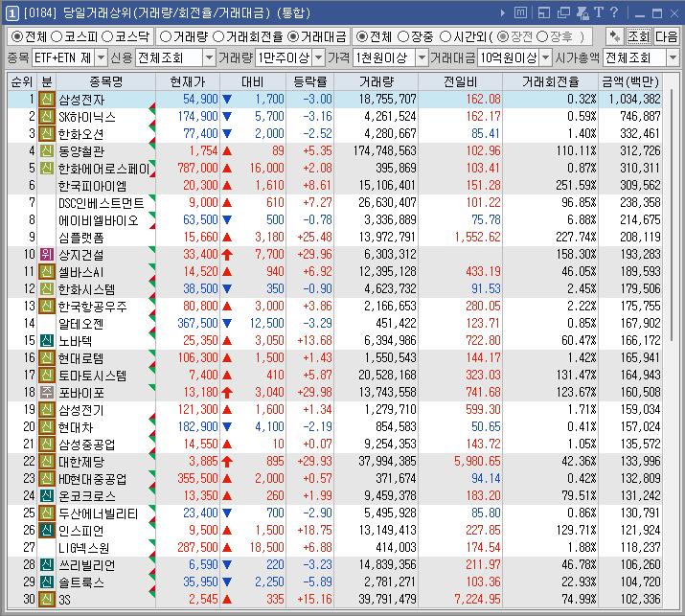Viewport: 685px width, 616px height.
Task: Click the green 신 badge on 노바텍 row
Action: [47, 340]
